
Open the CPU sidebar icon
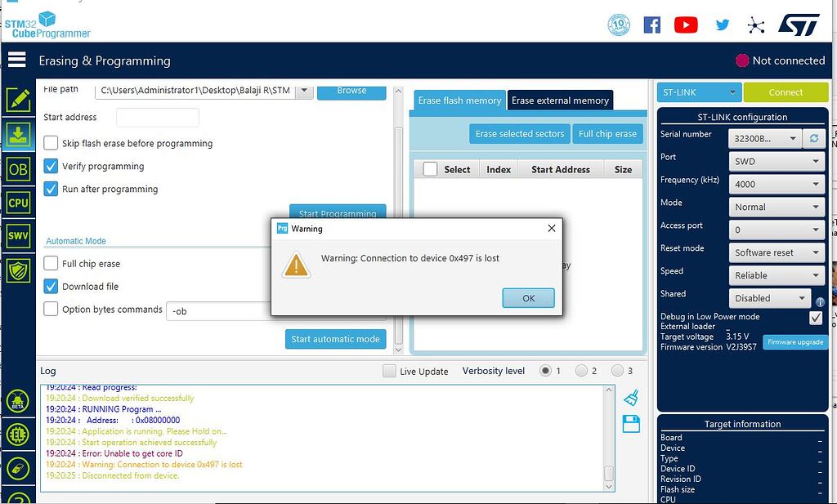tap(18, 203)
